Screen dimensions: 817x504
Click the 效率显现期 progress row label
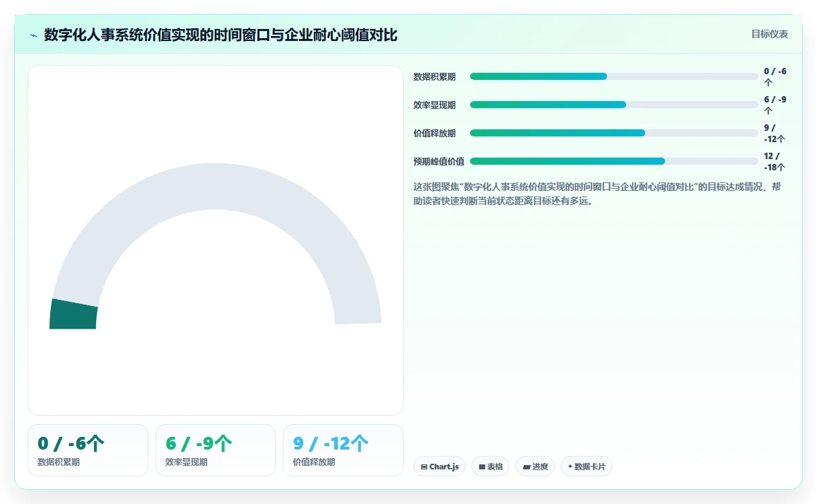(x=435, y=105)
